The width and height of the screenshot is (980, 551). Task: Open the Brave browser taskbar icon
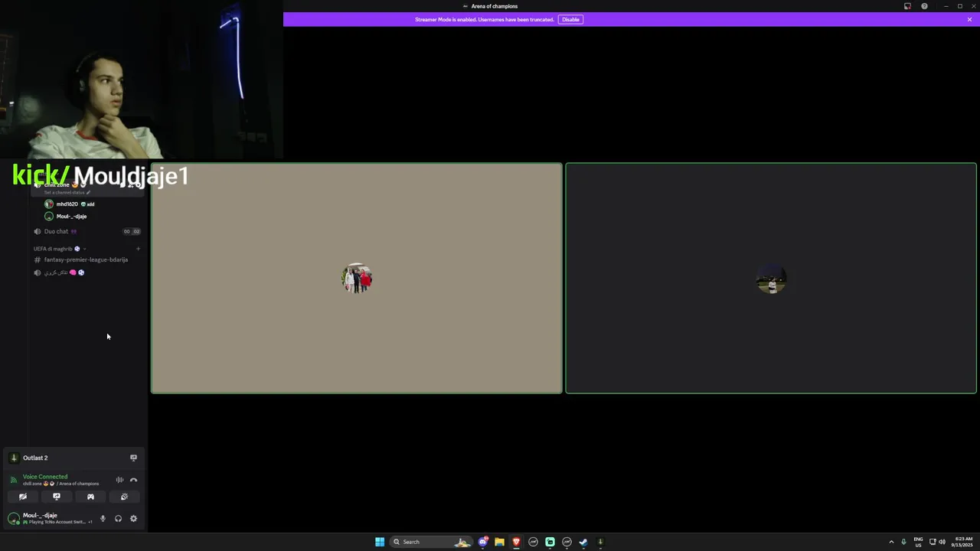516,542
